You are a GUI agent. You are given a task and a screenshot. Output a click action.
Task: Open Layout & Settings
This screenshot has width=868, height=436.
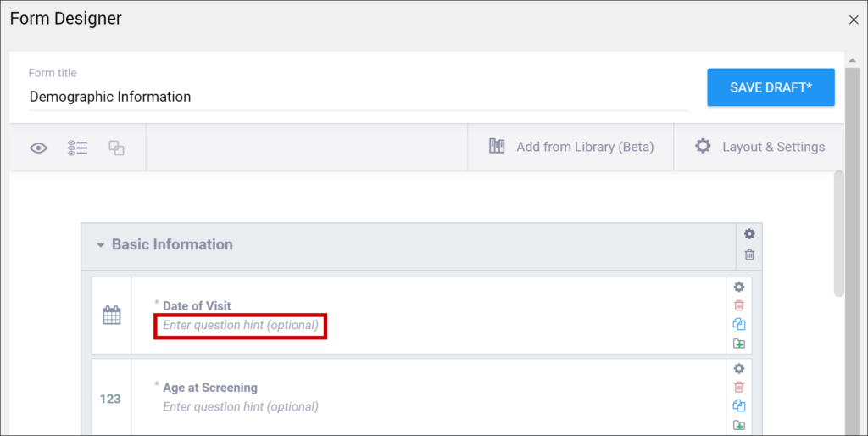click(759, 147)
